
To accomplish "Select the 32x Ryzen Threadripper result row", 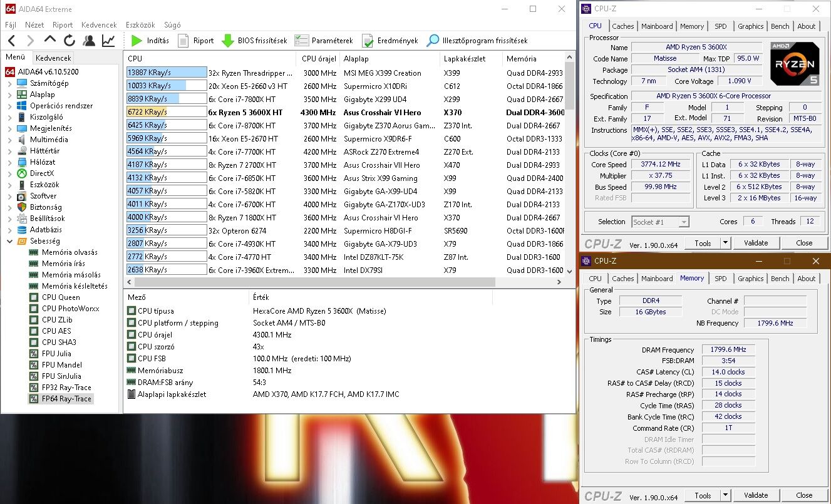I will 344,73.
